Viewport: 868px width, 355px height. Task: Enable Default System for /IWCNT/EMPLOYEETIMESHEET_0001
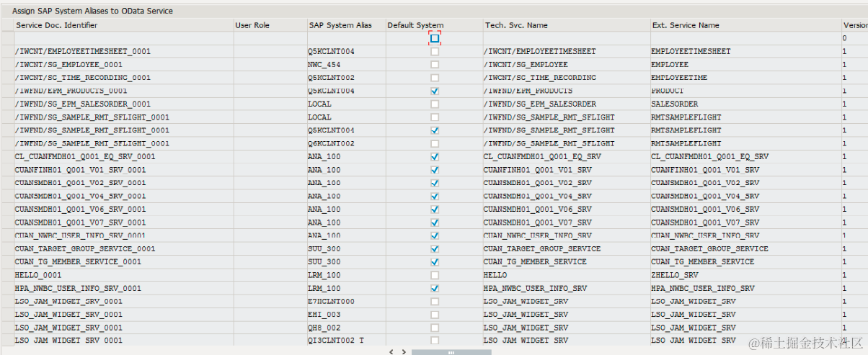click(x=435, y=52)
